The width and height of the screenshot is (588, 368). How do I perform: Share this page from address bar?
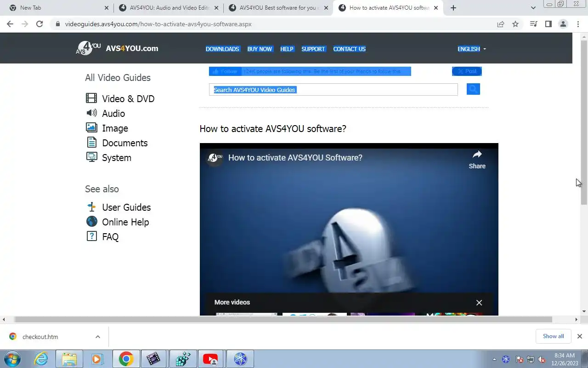click(501, 24)
